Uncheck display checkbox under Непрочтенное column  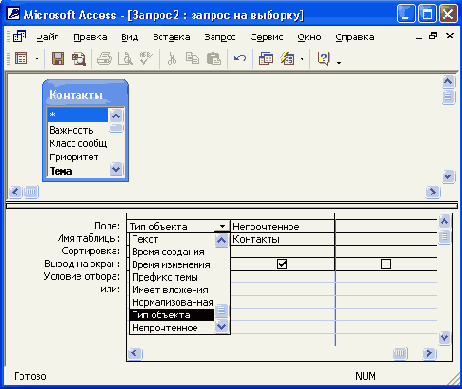coord(282,264)
